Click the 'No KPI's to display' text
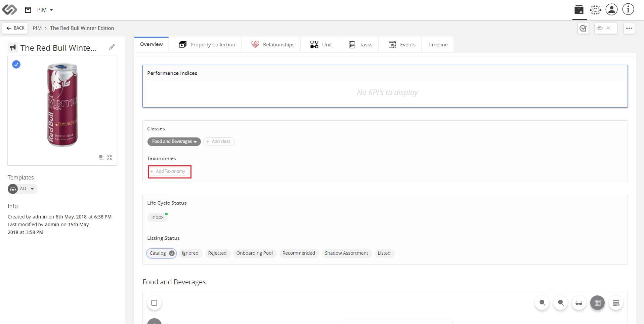The height and width of the screenshot is (324, 644). [x=387, y=92]
